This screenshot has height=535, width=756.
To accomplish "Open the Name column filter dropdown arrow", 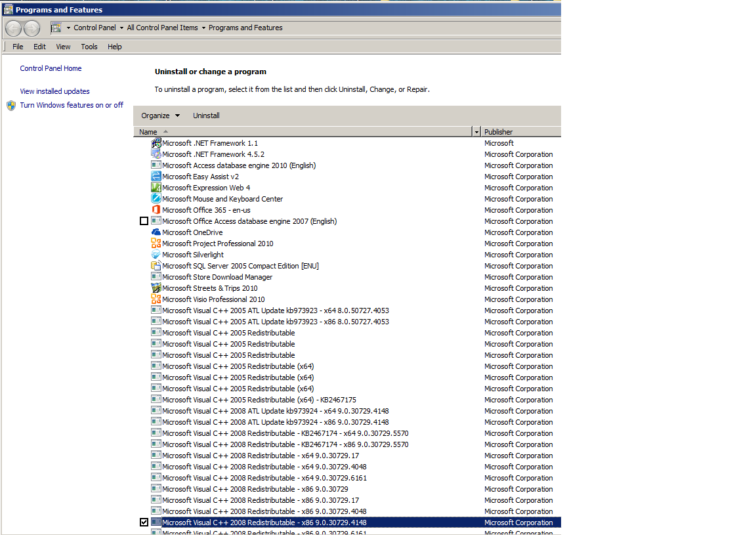I will pyautogui.click(x=476, y=132).
